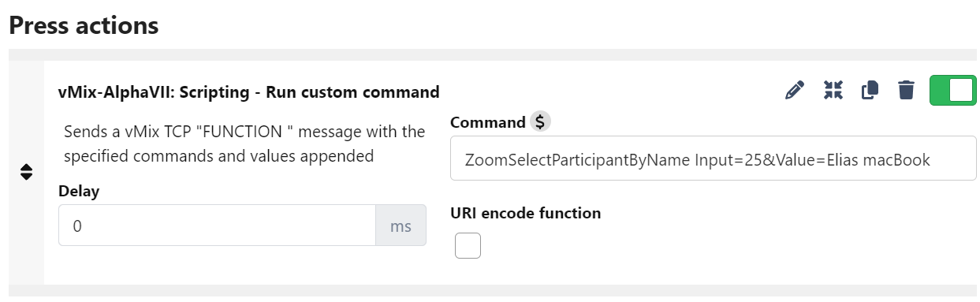980x302 pixels.
Task: Click the URI encode function label
Action: coord(526,213)
